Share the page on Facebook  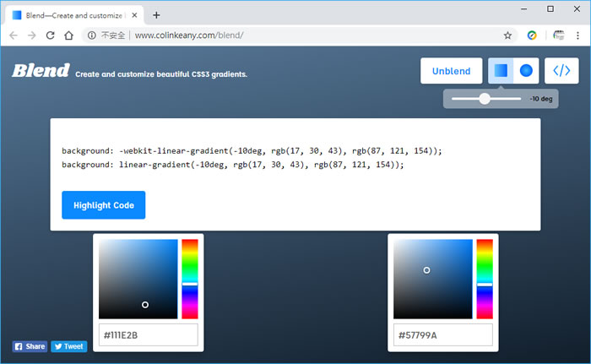[x=30, y=346]
